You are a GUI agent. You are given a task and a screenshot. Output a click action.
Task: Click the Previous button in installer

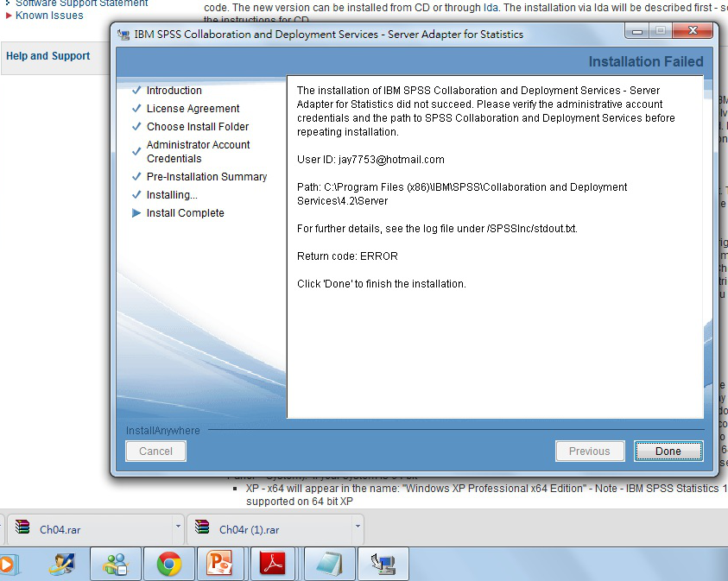pyautogui.click(x=590, y=451)
